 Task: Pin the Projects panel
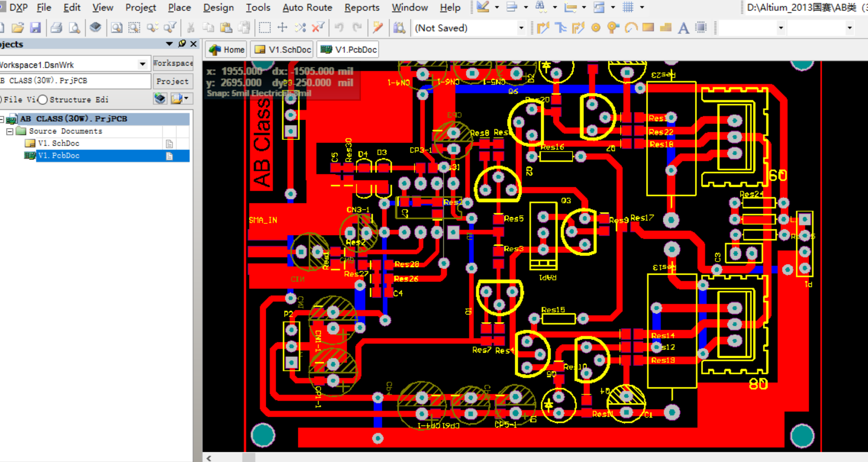(182, 44)
